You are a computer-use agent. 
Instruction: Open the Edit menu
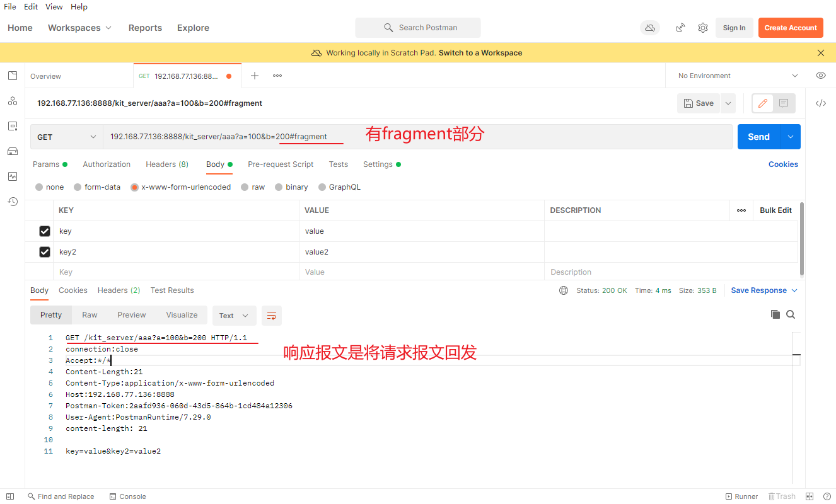coord(31,6)
